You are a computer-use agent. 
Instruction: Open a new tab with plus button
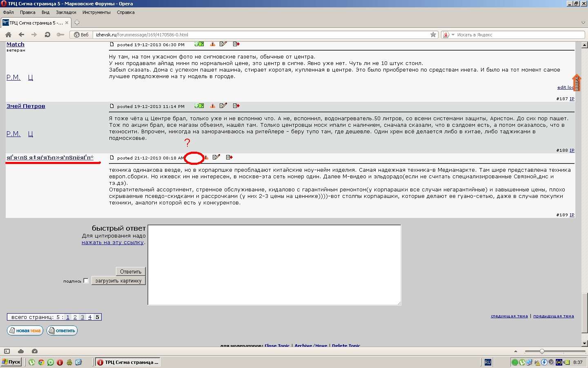point(77,22)
